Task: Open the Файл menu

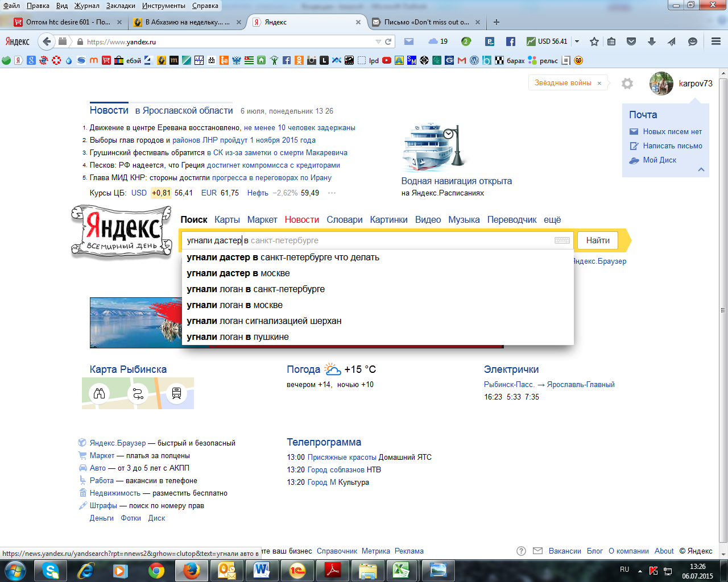Action: point(11,5)
